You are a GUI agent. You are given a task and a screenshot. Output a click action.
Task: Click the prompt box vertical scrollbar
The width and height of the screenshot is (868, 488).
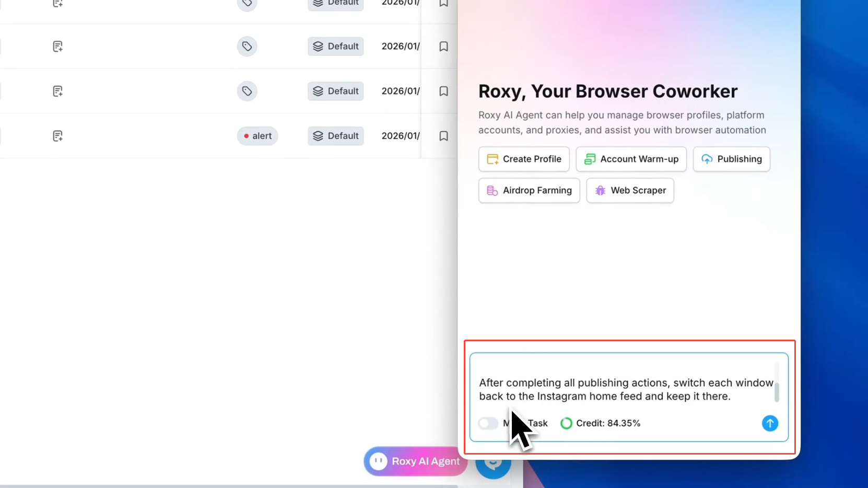777,392
